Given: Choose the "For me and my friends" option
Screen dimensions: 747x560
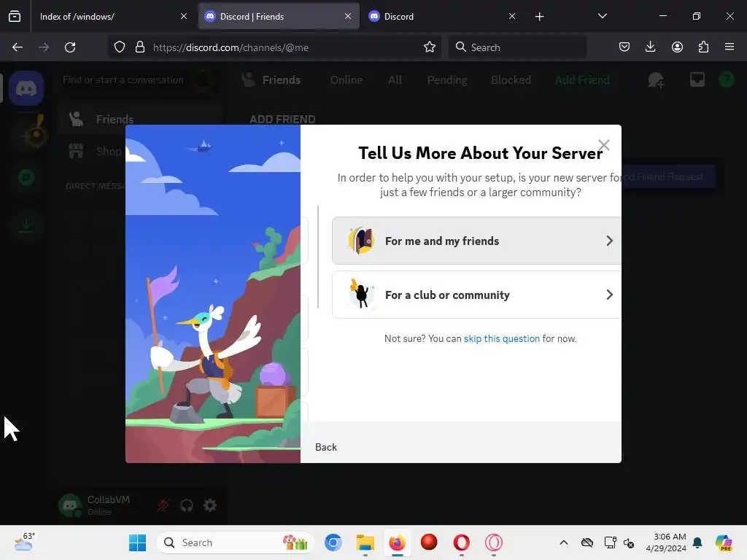Looking at the screenshot, I should pyautogui.click(x=476, y=241).
